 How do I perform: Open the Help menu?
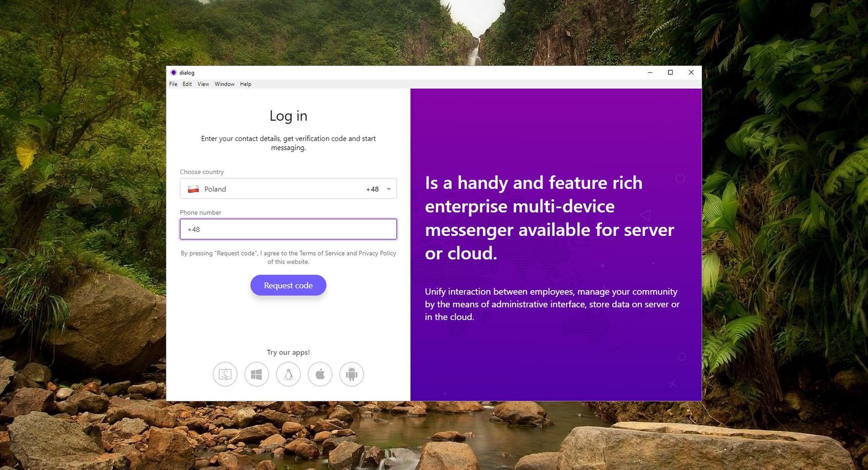tap(246, 84)
